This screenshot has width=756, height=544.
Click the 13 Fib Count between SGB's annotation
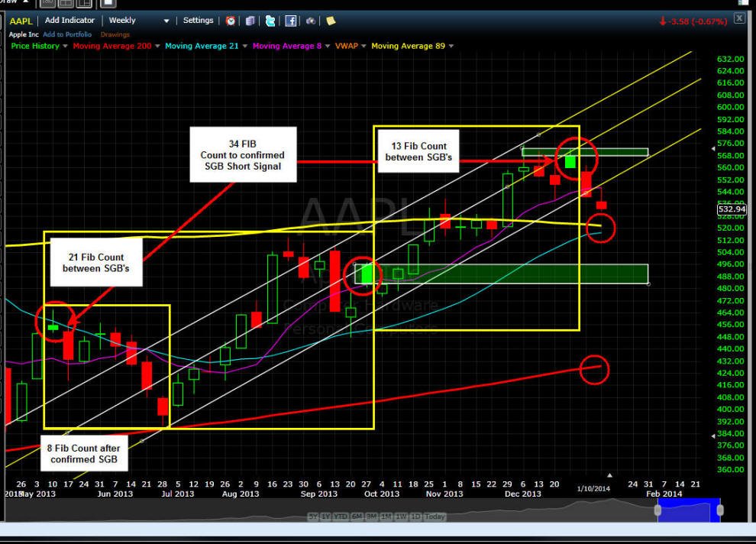click(418, 151)
